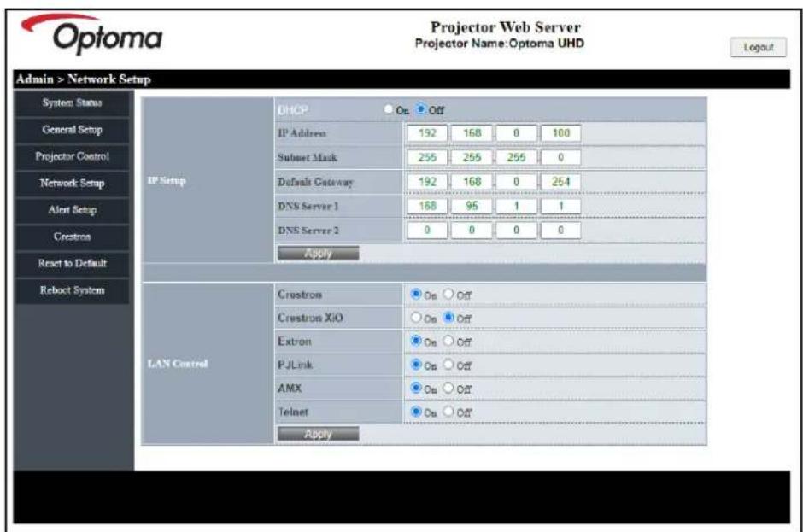The image size is (803, 532).
Task: Choose Reset to Default
Action: point(73,263)
